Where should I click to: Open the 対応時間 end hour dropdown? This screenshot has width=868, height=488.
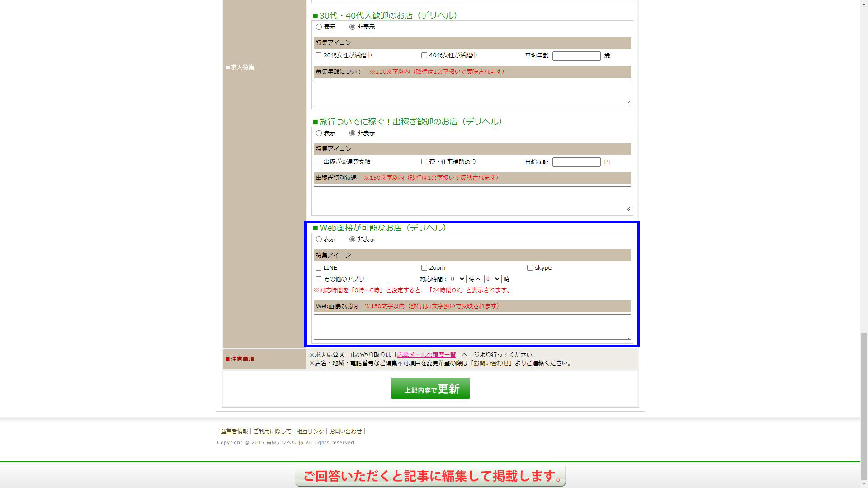[x=492, y=279]
